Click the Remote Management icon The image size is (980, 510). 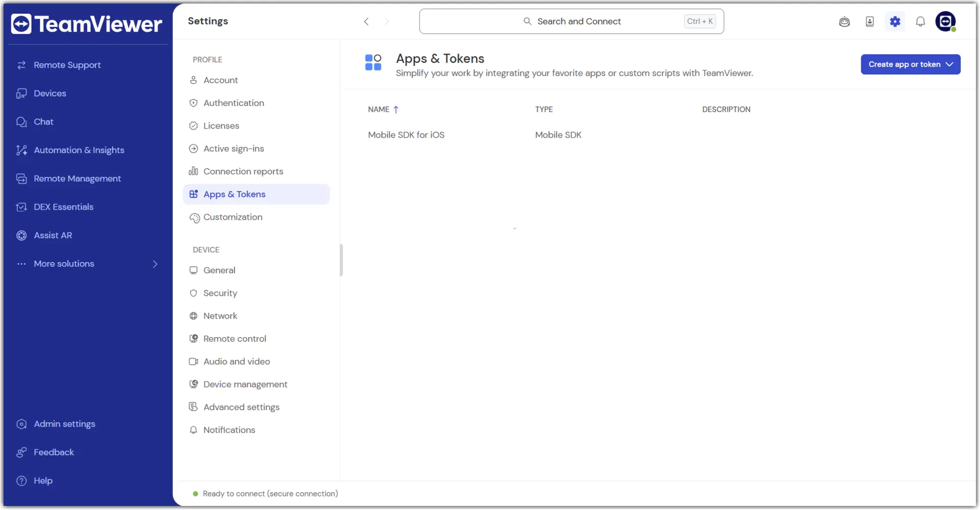(x=21, y=178)
